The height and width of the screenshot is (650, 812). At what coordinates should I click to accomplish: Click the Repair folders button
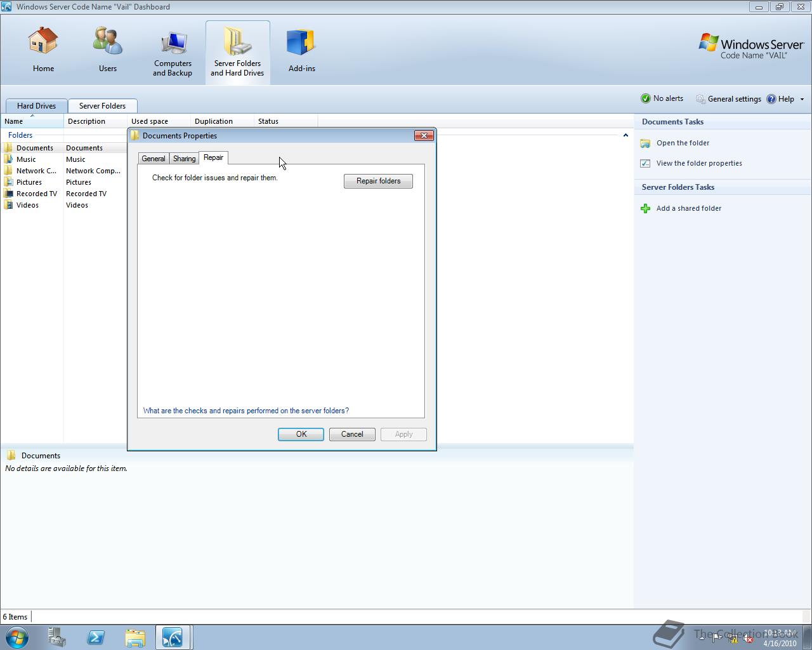coord(378,181)
